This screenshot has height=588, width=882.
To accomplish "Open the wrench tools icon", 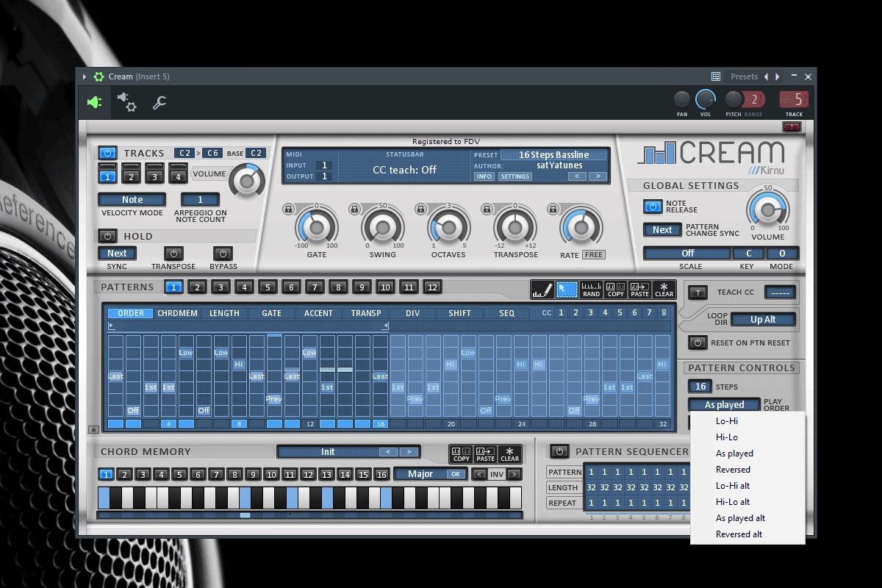I will pos(159,103).
